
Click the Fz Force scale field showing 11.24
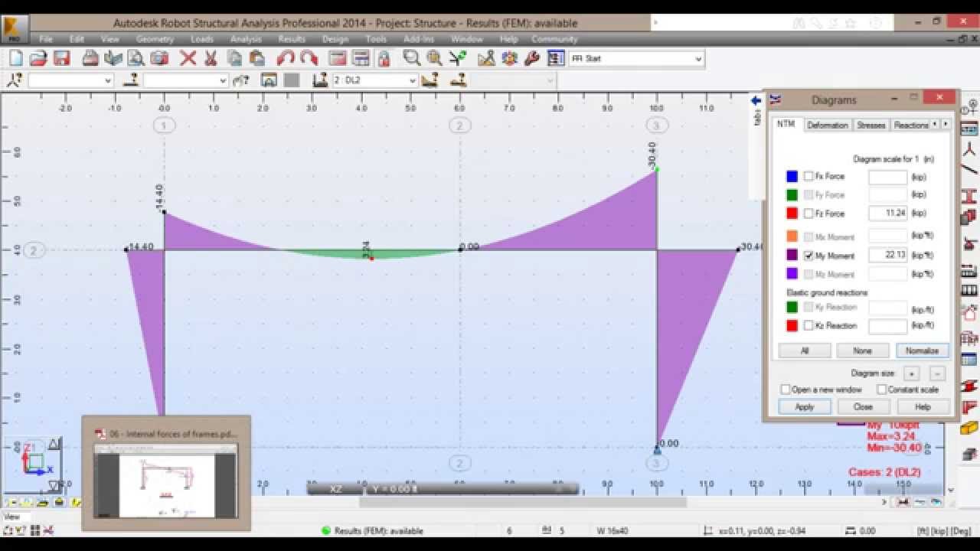coord(888,214)
